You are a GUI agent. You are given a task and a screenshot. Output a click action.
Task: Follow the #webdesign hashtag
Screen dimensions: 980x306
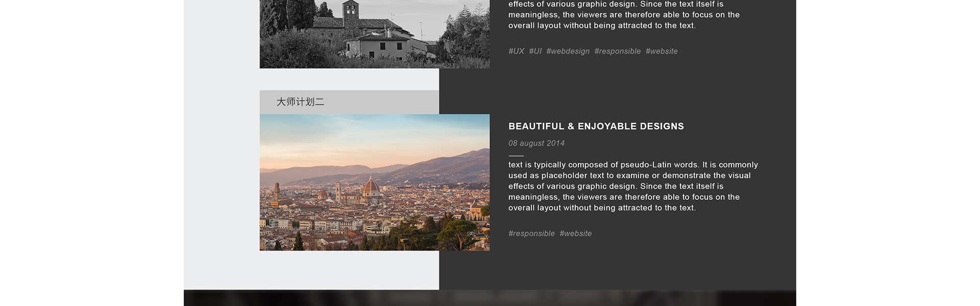coord(568,51)
